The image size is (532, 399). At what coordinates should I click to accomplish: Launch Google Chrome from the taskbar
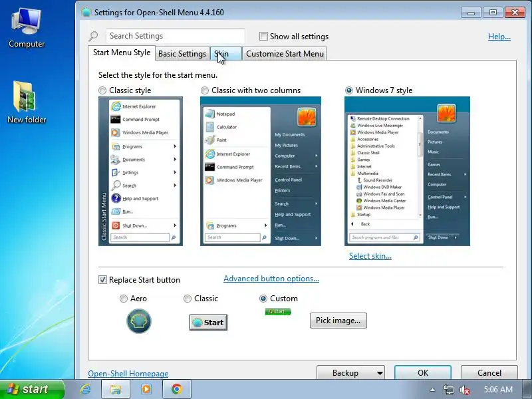(177, 389)
